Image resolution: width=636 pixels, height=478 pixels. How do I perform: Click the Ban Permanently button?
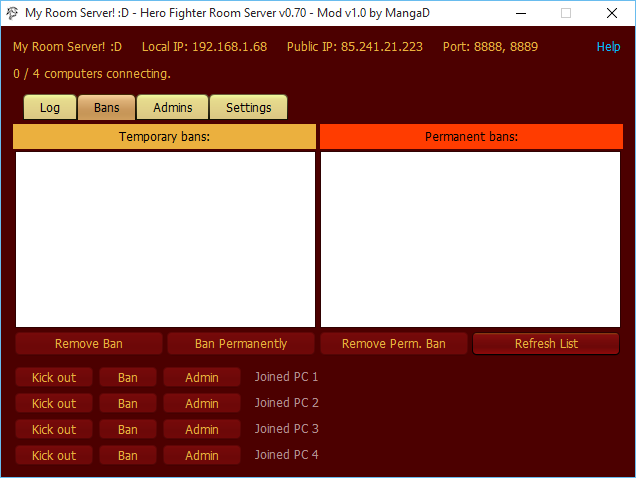(241, 344)
